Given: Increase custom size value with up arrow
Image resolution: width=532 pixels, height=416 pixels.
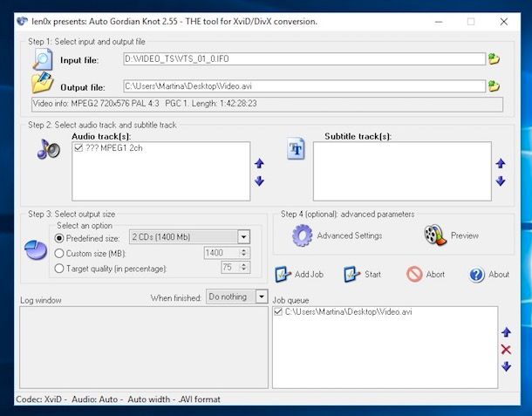Looking at the screenshot, I should click(243, 250).
